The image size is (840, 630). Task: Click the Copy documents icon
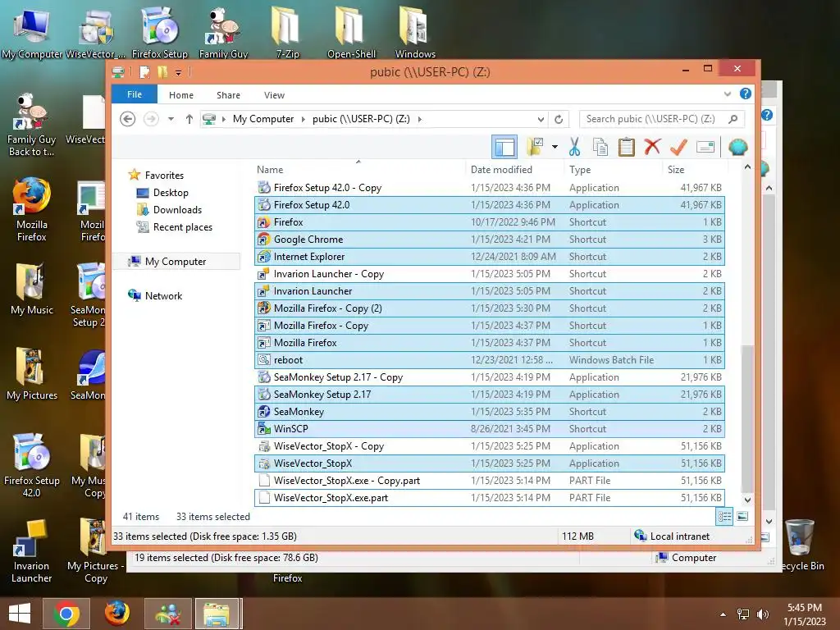click(600, 147)
